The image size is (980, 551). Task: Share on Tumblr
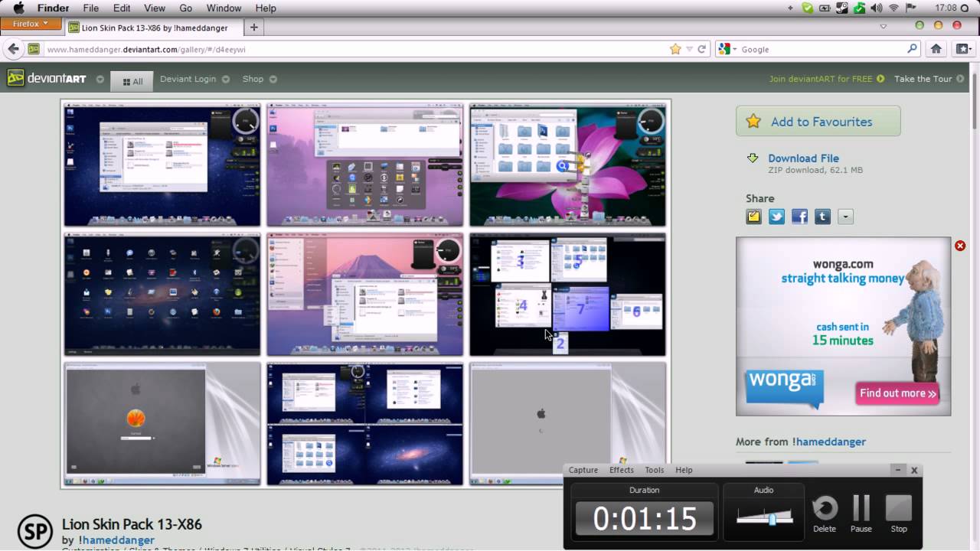tap(823, 217)
